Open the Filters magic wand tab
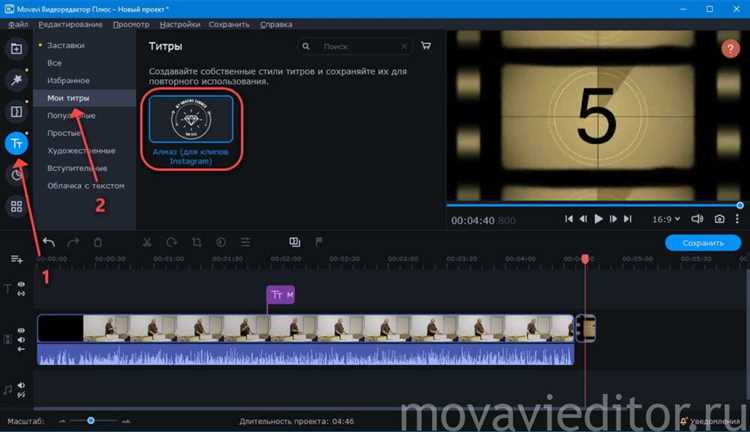The height and width of the screenshot is (432, 750). pyautogui.click(x=16, y=80)
